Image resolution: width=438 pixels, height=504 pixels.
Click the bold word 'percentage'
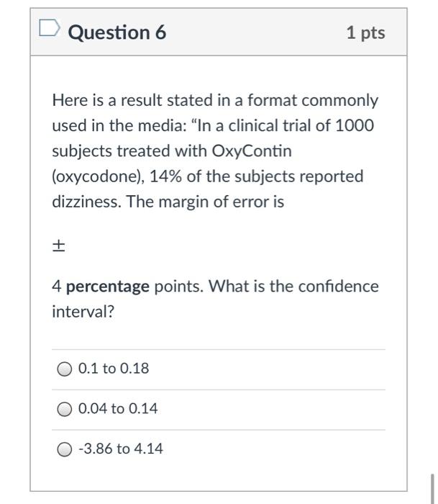click(x=108, y=287)
